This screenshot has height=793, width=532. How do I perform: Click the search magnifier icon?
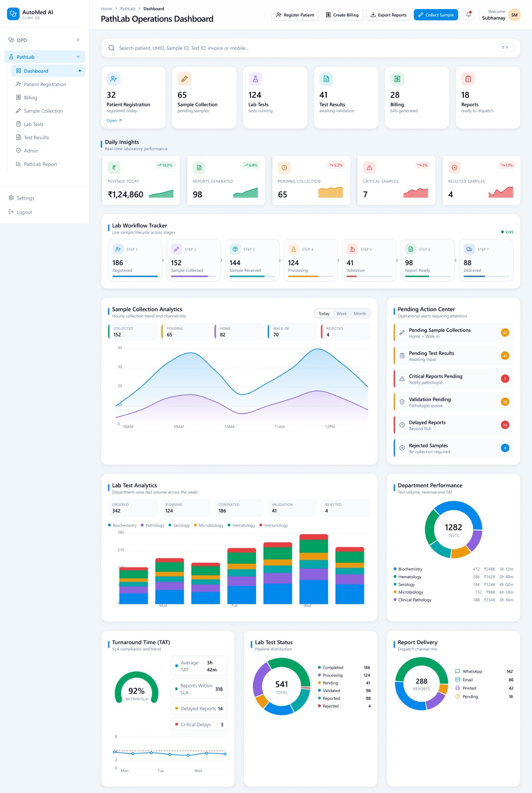click(x=112, y=48)
